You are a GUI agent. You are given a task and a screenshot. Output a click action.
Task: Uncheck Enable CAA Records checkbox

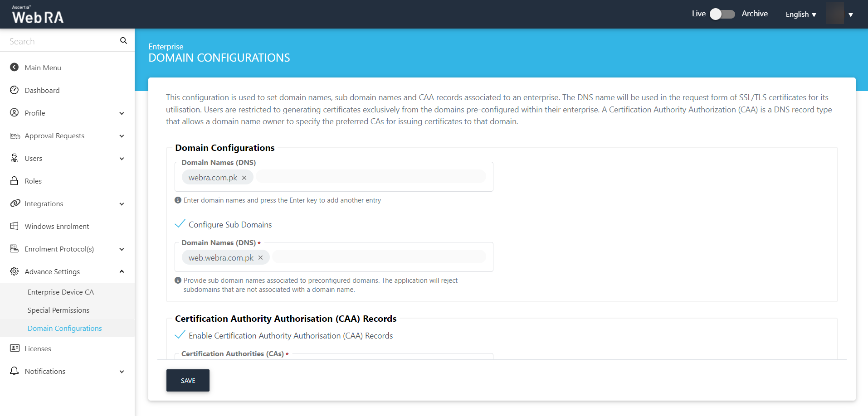coord(180,335)
